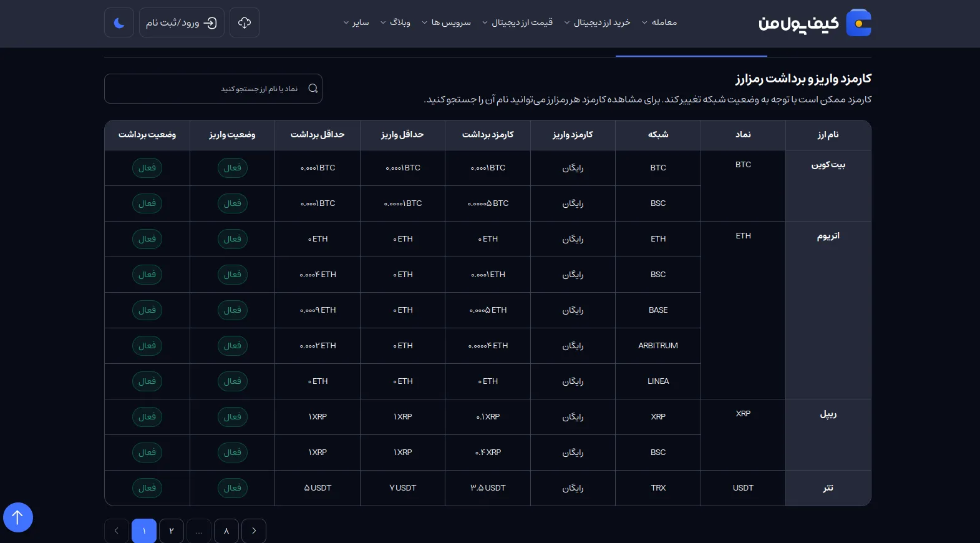Open the قیمت ارز دیجیتال dropdown
This screenshot has width=980, height=543.
[x=517, y=22]
